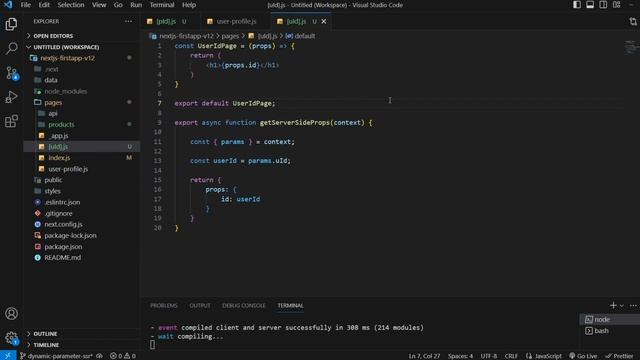
Task: Switch to the Output panel tab
Action: (x=200, y=305)
